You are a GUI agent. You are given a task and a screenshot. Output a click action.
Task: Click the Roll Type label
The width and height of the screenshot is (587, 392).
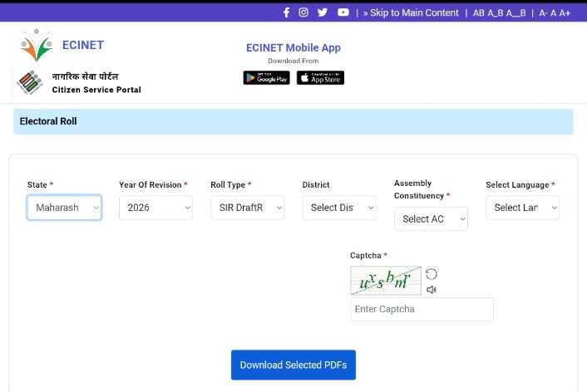click(x=228, y=184)
